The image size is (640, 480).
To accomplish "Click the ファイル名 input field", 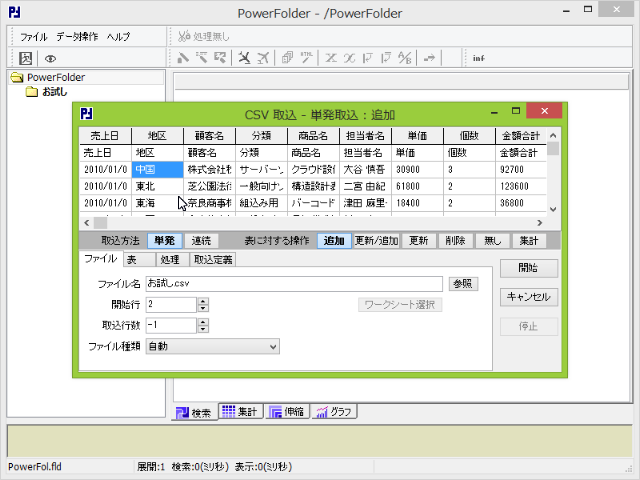I will (x=294, y=284).
